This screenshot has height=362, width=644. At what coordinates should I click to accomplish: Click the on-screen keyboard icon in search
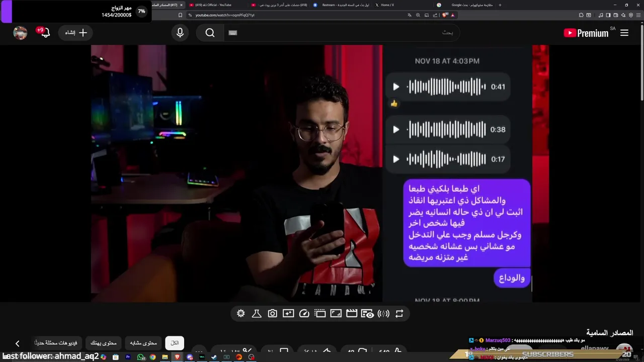pyautogui.click(x=232, y=33)
